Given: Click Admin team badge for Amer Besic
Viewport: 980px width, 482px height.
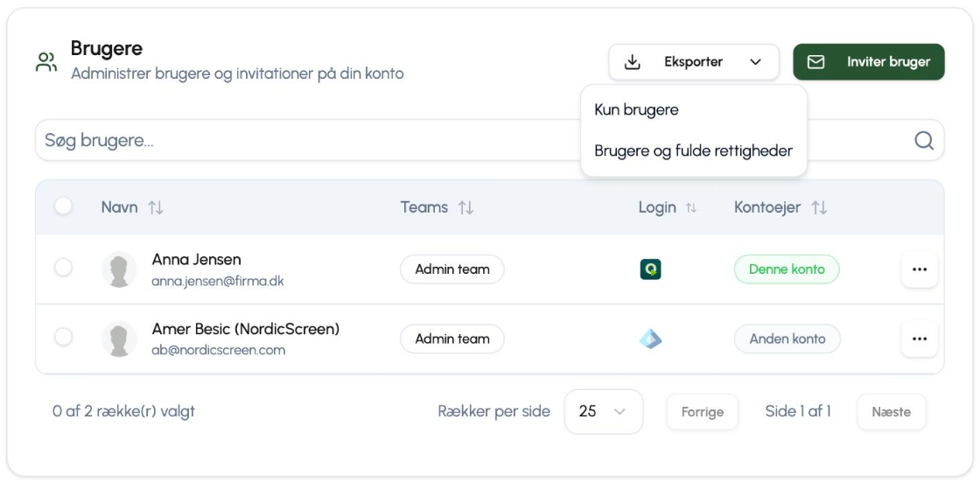Looking at the screenshot, I should [x=451, y=339].
